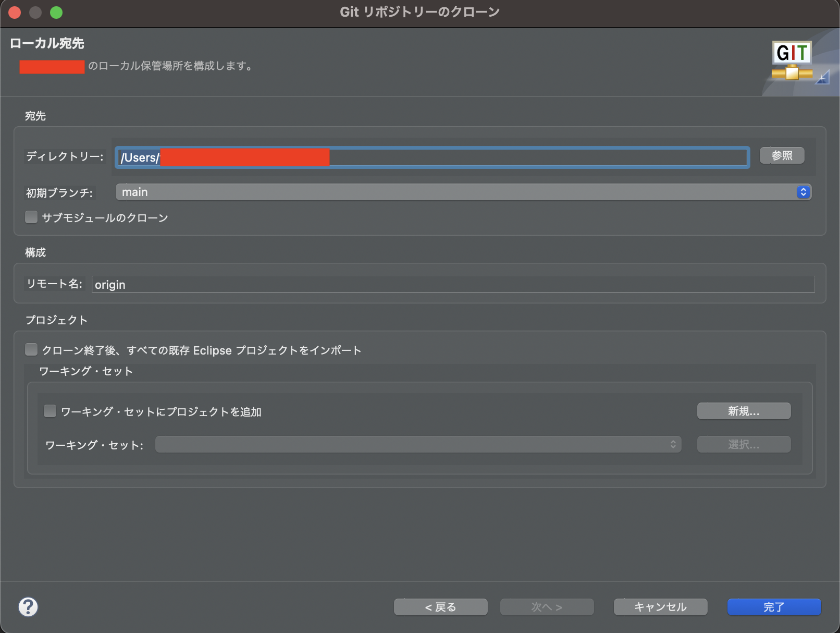Open help via the question mark icon

click(x=28, y=607)
